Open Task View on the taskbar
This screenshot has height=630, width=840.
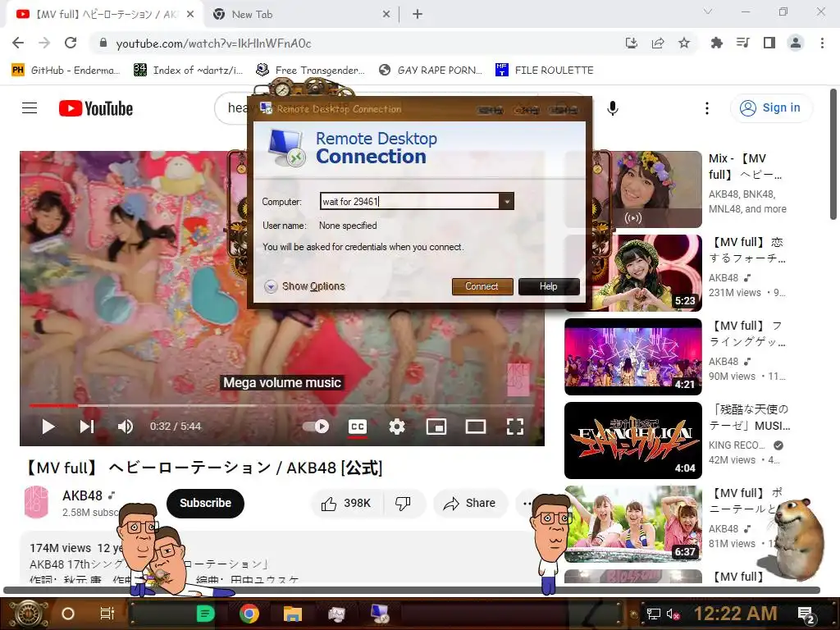click(x=107, y=614)
